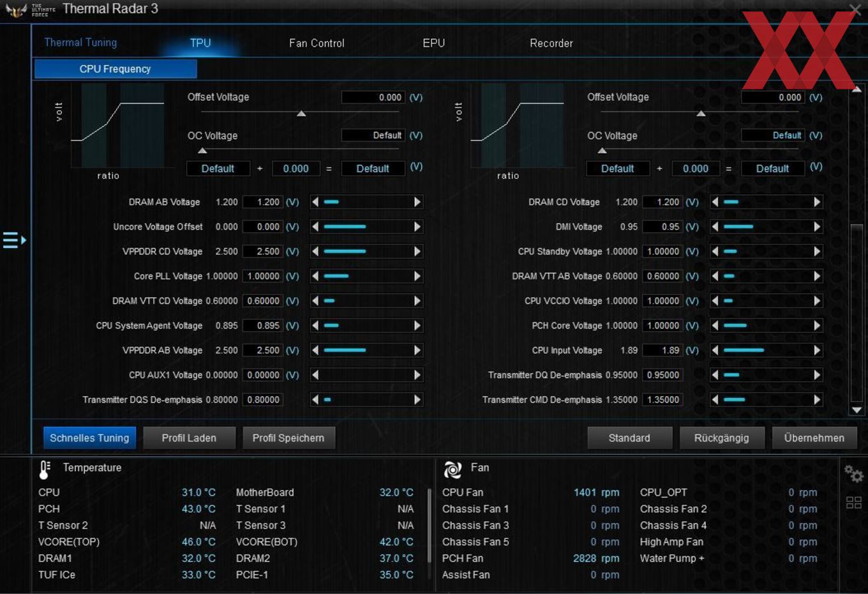Click the grid layout icon below gear
This screenshot has height=594, width=868.
click(854, 503)
